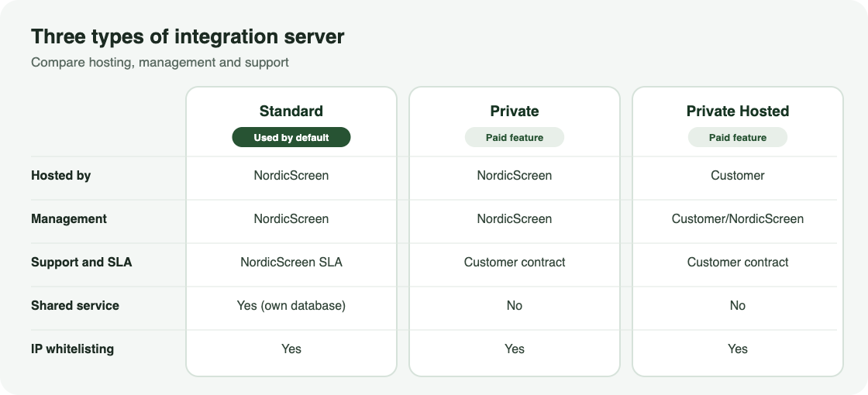Click the 'Customer' cell under Private Hosted
This screenshot has width=868, height=395.
tap(737, 175)
